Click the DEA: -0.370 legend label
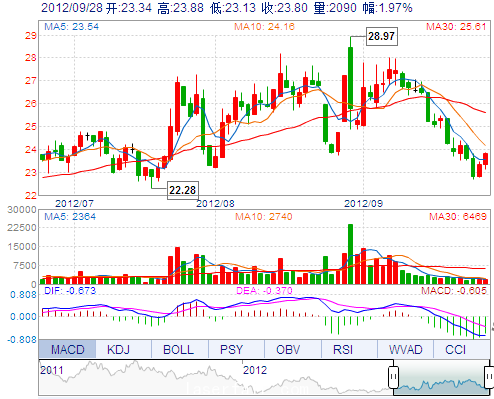The width and height of the screenshot is (494, 399). [x=264, y=291]
